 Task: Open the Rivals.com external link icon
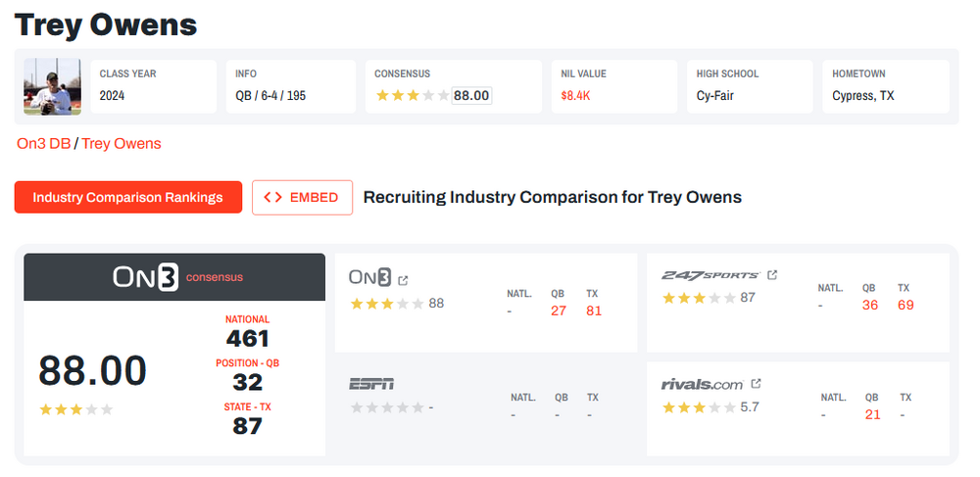coord(756,384)
